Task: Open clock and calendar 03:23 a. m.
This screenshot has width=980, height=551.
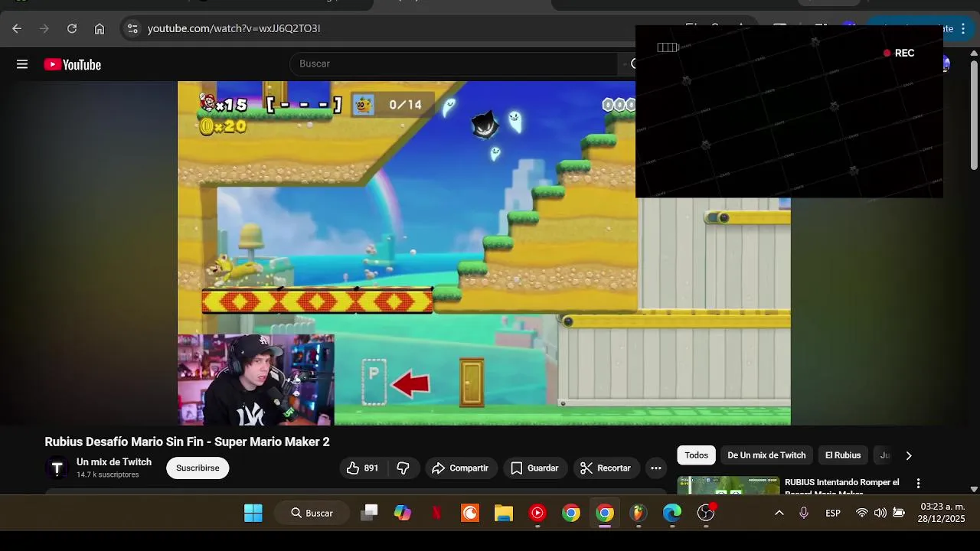Action: pyautogui.click(x=942, y=513)
